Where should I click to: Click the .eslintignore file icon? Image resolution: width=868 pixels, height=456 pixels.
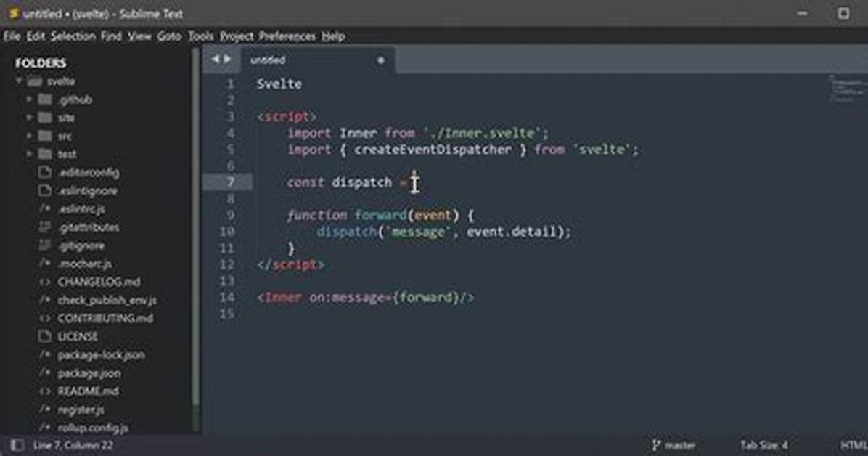(45, 190)
